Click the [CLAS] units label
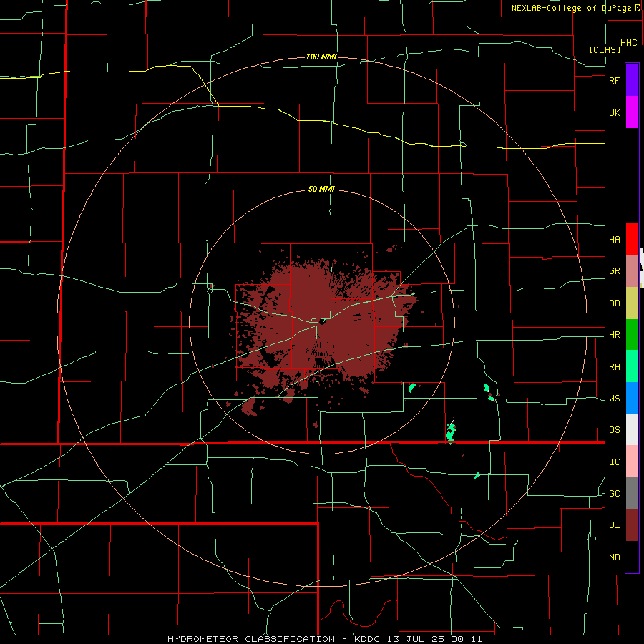Image resolution: width=644 pixels, height=644 pixels. [605, 49]
